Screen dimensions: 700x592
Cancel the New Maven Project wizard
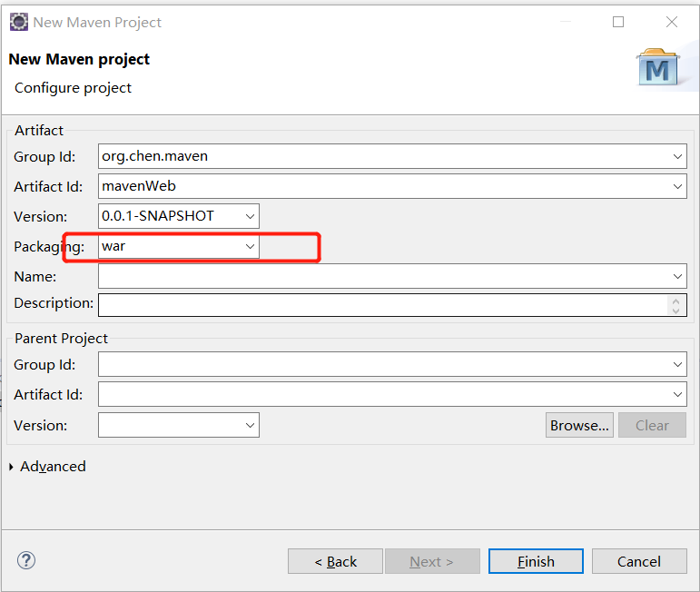tap(639, 561)
